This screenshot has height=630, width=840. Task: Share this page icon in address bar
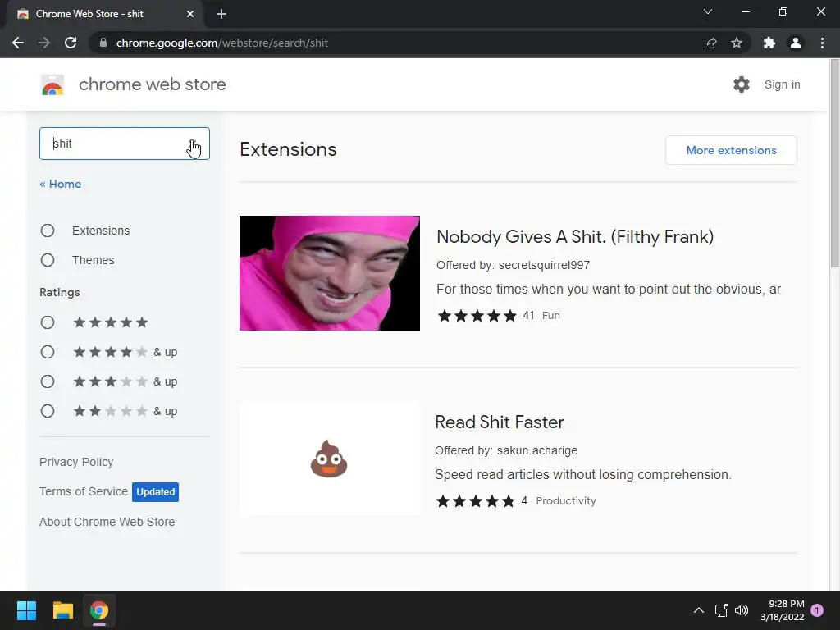pyautogui.click(x=710, y=43)
